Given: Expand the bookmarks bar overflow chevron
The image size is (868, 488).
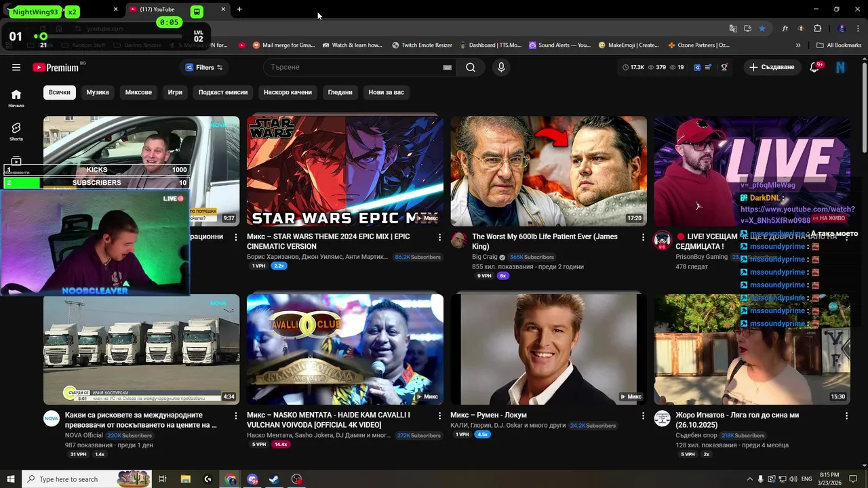Looking at the screenshot, I should pos(798,45).
